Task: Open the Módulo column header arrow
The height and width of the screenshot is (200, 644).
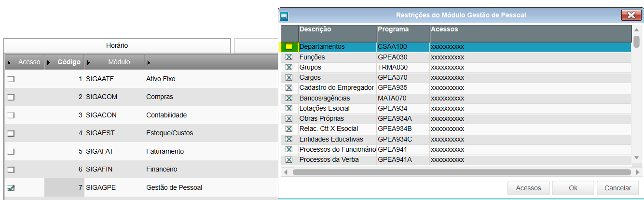Action: [x=88, y=62]
